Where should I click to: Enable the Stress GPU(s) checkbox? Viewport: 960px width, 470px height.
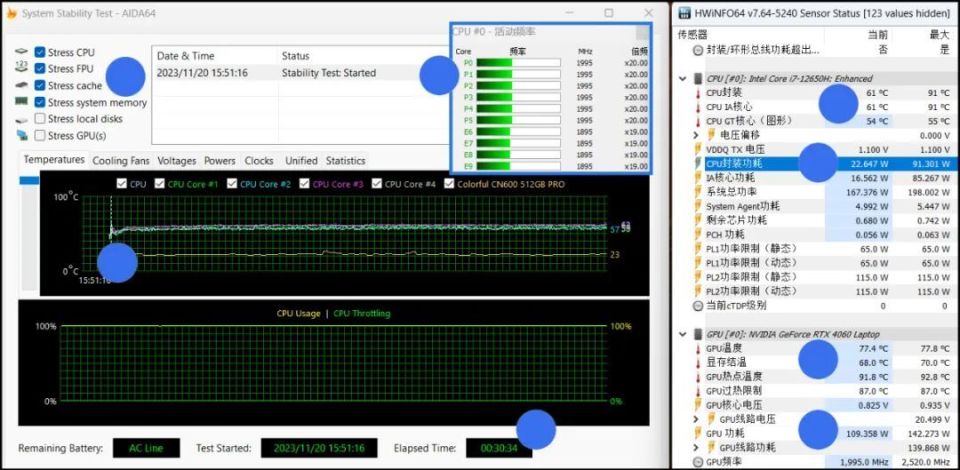coord(39,135)
